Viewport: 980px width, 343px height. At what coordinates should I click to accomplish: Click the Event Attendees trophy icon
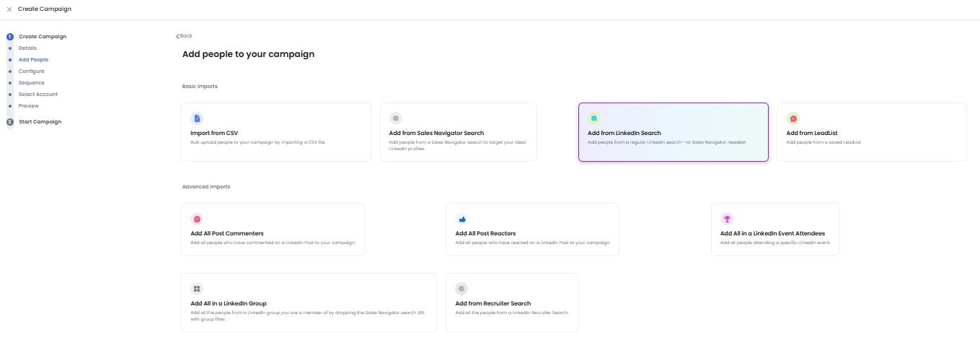tap(727, 219)
